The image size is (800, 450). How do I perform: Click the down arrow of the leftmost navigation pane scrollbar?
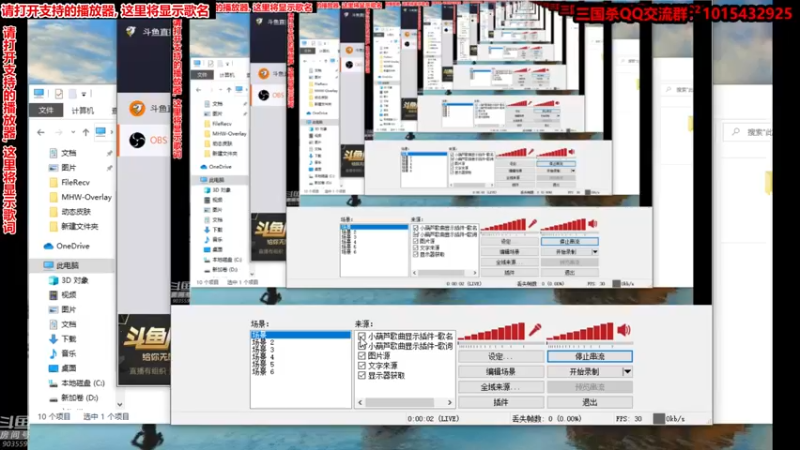119,405
